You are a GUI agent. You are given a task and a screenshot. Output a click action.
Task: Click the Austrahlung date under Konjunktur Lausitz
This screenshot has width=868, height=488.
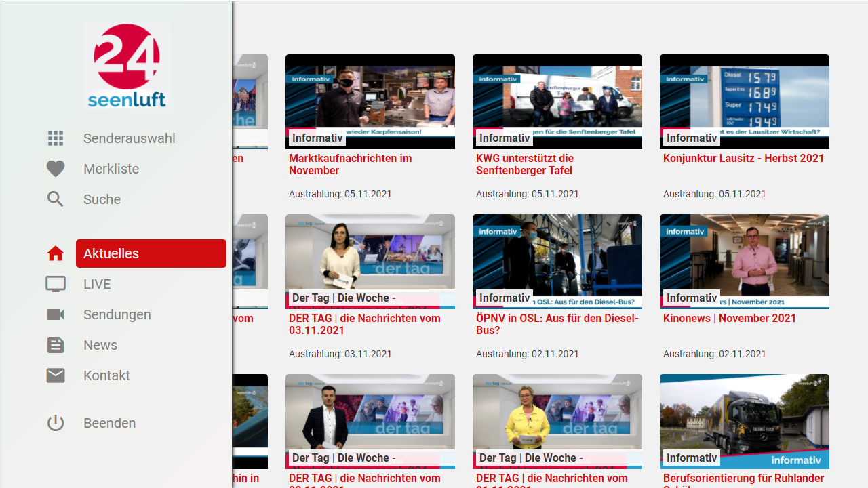click(x=715, y=194)
